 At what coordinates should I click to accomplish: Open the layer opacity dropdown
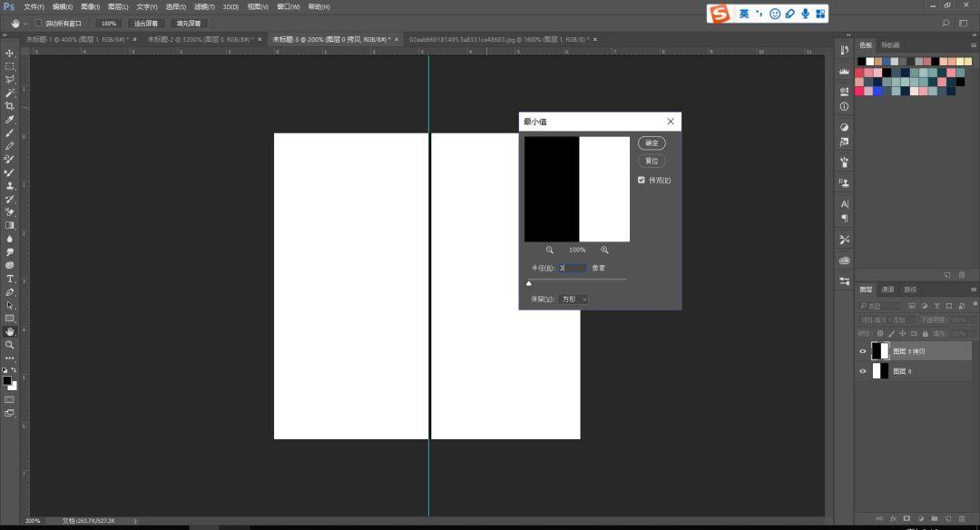973,319
